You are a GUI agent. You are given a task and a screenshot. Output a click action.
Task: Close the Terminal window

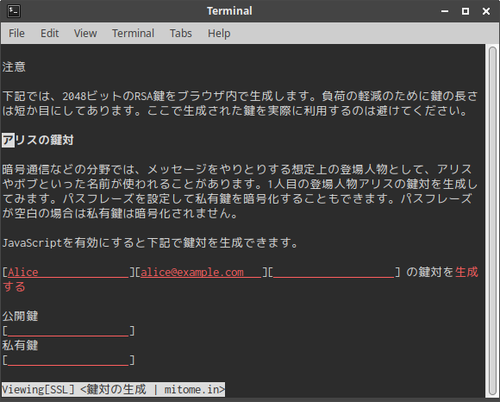(486, 11)
